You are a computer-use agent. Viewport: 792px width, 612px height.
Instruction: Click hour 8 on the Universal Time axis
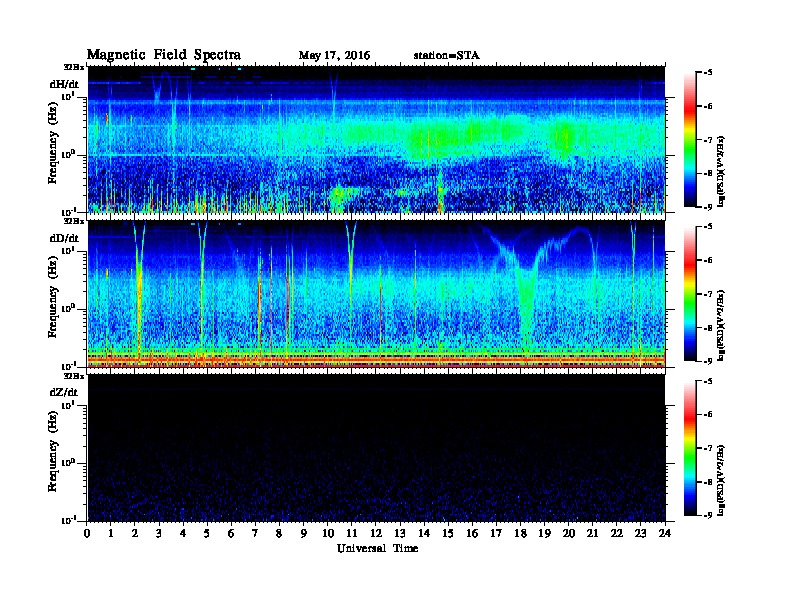[x=279, y=534]
